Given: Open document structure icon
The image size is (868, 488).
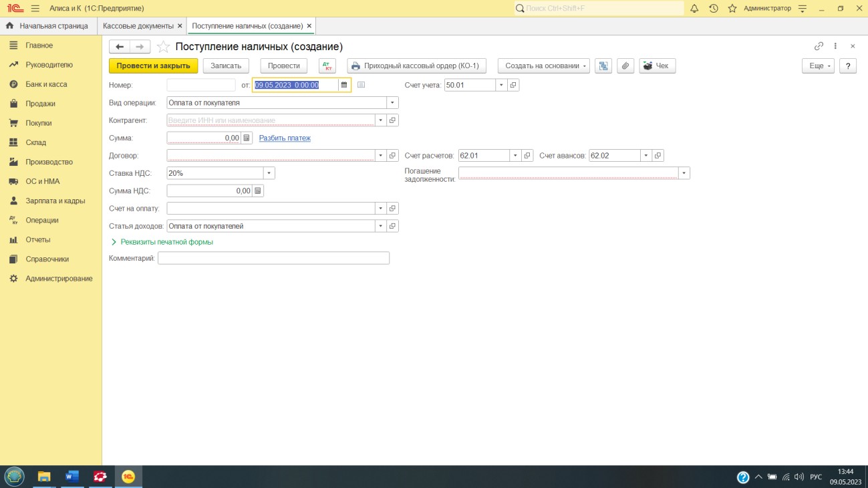Looking at the screenshot, I should coord(603,66).
